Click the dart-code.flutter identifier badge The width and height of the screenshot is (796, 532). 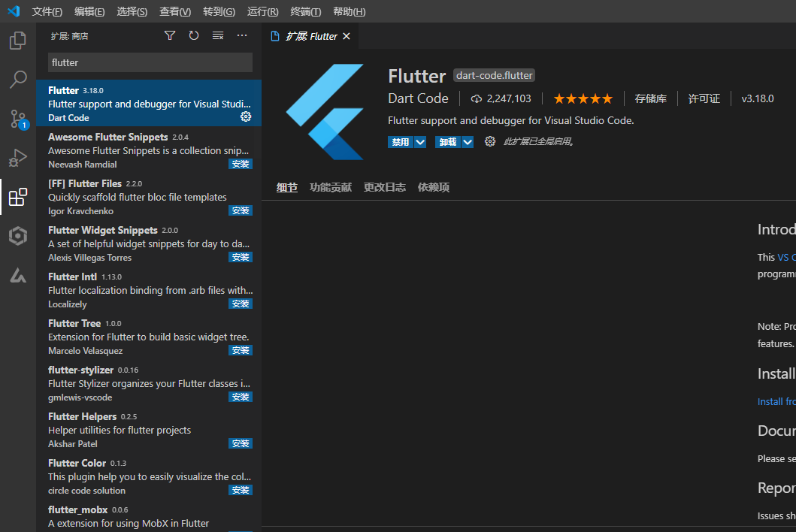click(x=494, y=76)
